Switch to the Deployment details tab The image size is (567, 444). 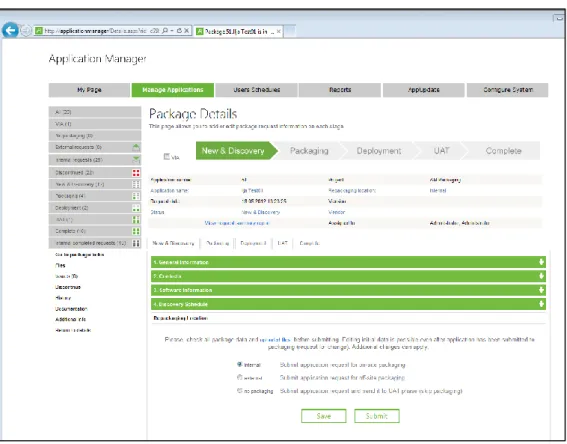click(x=253, y=243)
